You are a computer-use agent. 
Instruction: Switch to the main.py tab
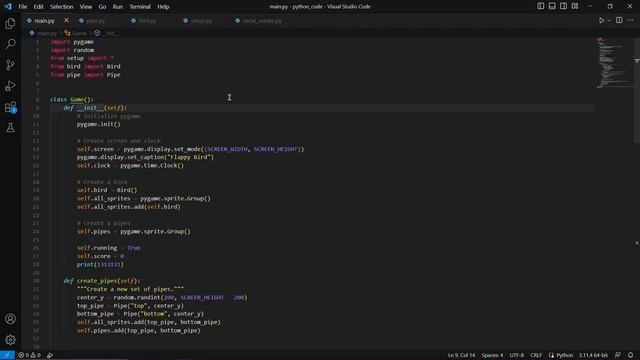[44, 20]
